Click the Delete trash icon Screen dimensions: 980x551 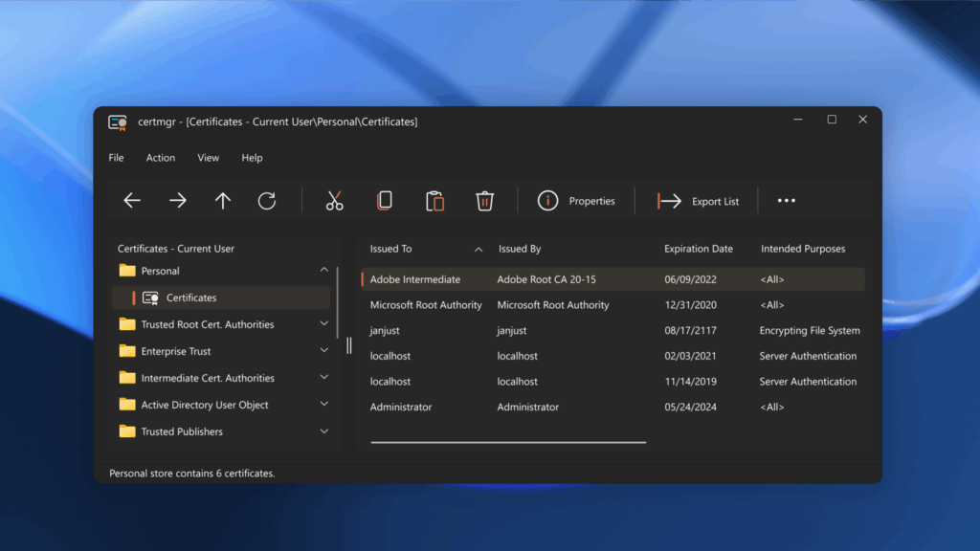(484, 200)
